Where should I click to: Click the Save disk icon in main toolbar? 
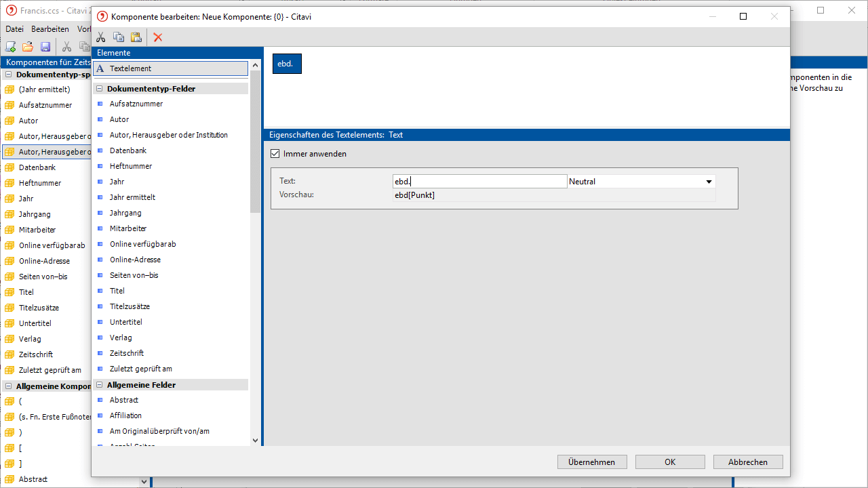tap(45, 47)
